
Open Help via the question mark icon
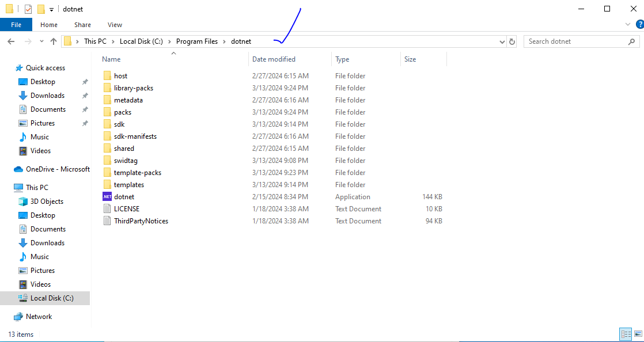[639, 24]
